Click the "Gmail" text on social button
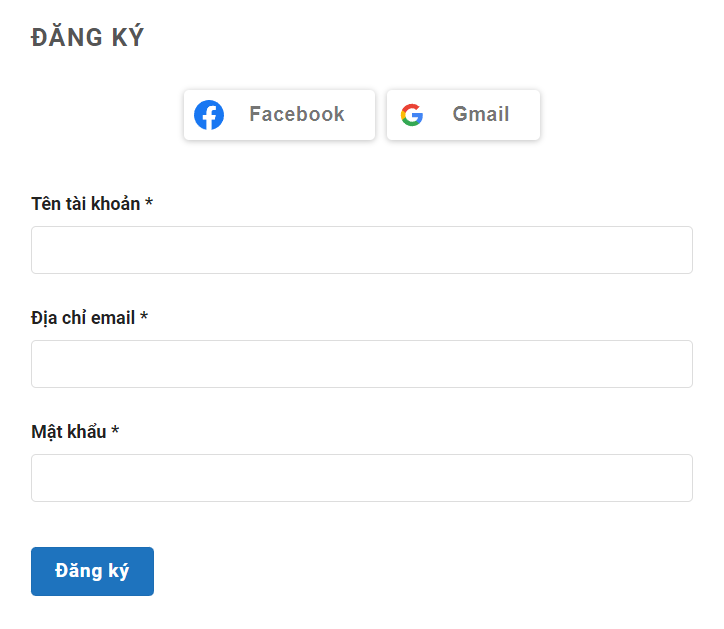 (x=481, y=115)
